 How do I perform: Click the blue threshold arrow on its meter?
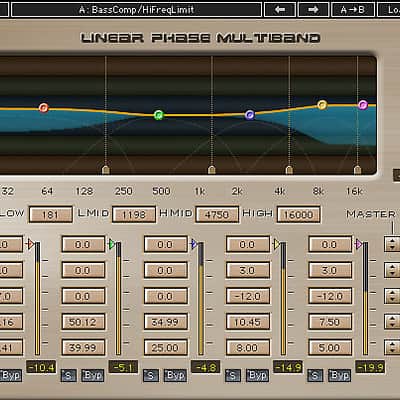pyautogui.click(x=194, y=244)
